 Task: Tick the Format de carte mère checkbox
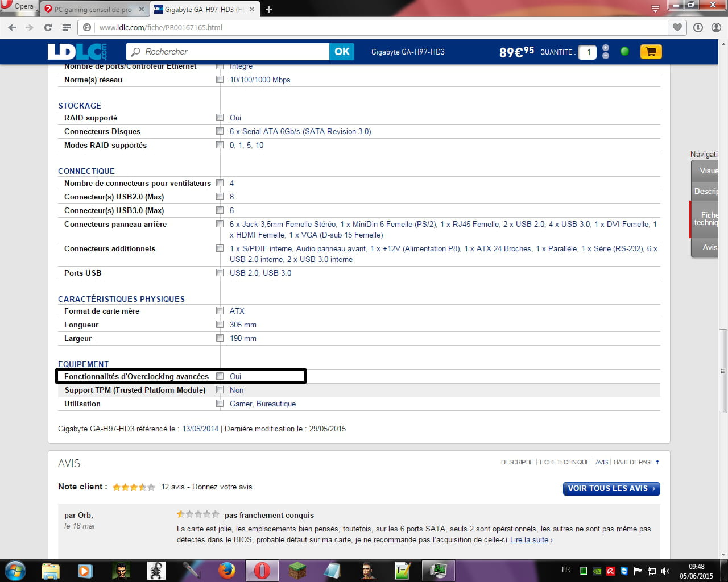point(220,311)
